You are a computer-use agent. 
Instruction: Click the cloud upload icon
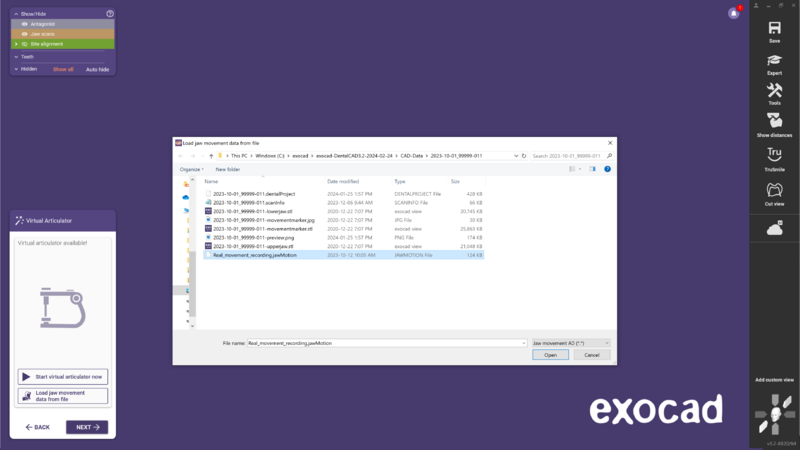pos(774,228)
